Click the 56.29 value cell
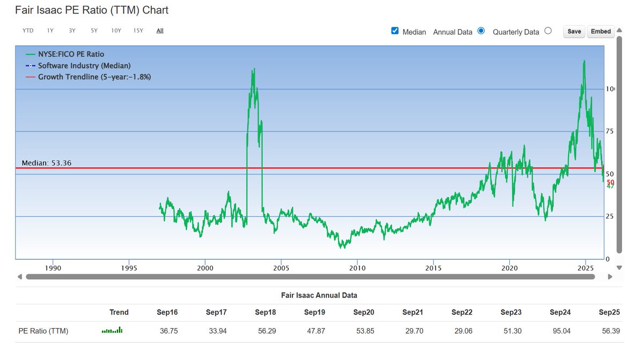The height and width of the screenshot is (349, 644). click(x=267, y=331)
